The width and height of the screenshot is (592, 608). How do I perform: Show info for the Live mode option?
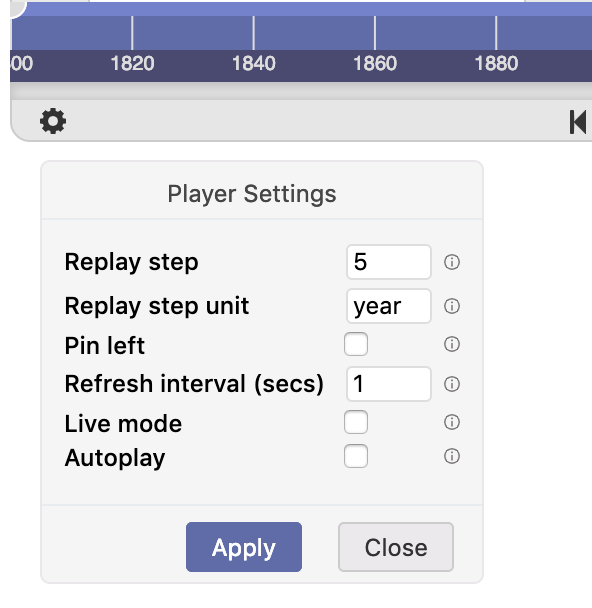click(x=452, y=422)
